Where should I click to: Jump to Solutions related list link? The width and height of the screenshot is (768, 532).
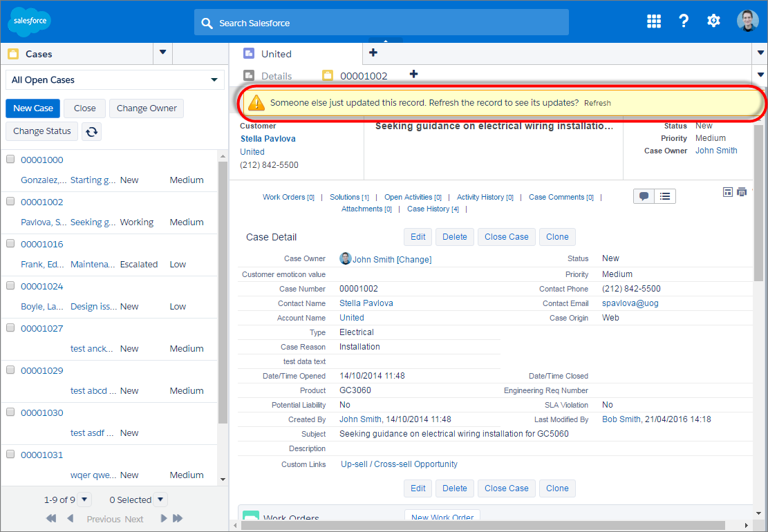(349, 197)
